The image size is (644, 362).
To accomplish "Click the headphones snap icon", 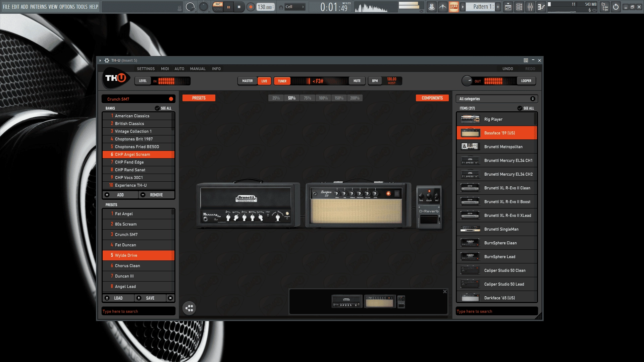I will click(281, 7).
